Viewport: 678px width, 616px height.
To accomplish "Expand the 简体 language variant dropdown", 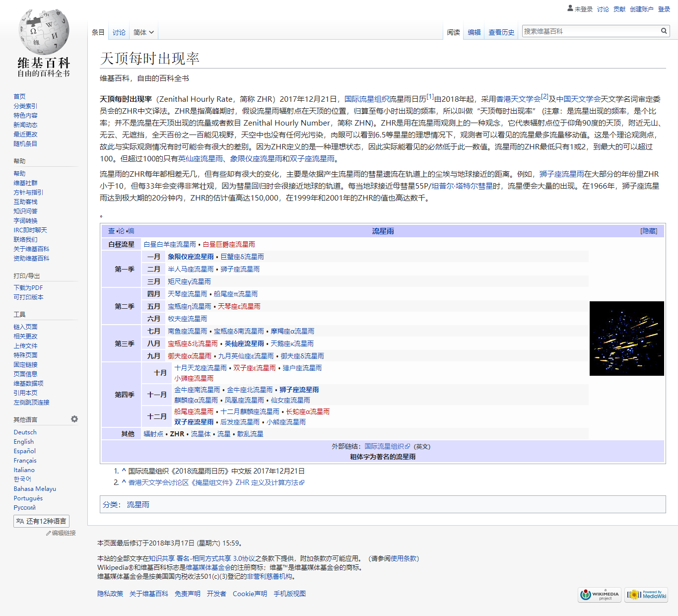I will (143, 32).
